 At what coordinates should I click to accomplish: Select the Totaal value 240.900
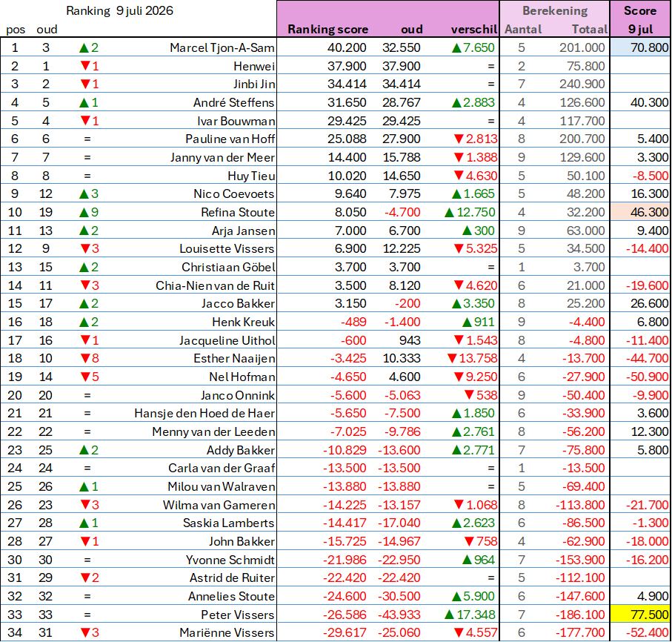coord(582,84)
